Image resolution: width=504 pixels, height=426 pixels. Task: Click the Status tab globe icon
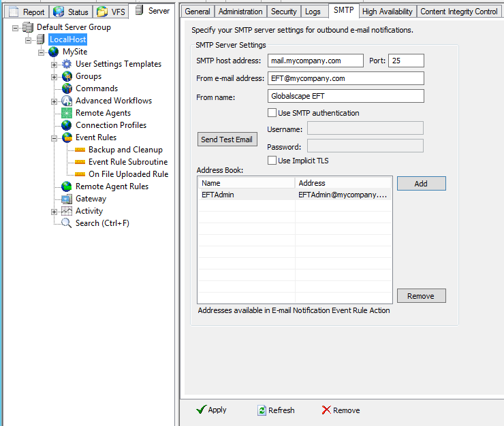59,12
